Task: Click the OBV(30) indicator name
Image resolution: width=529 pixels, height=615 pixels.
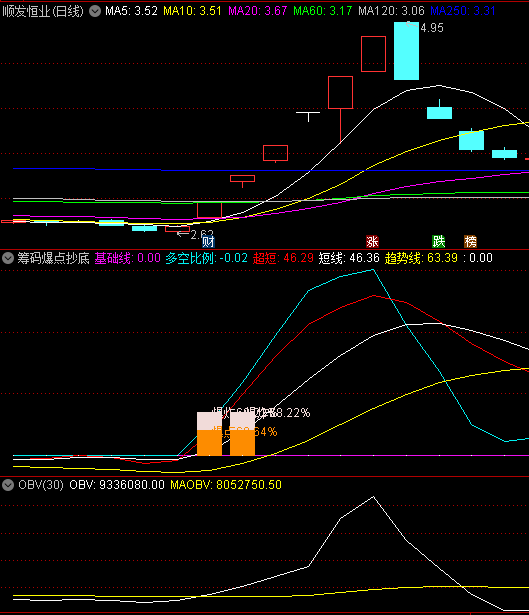Action: click(x=41, y=485)
